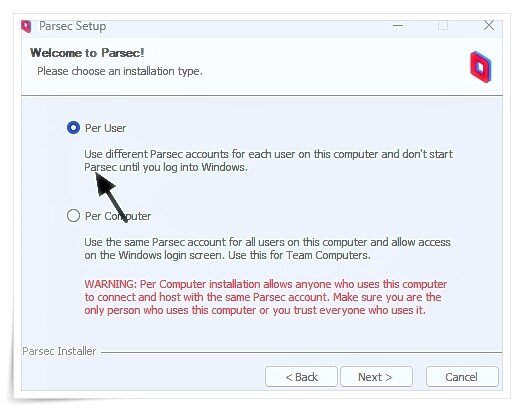Select the Per Computer radio button
The image size is (524, 412).
tap(73, 216)
